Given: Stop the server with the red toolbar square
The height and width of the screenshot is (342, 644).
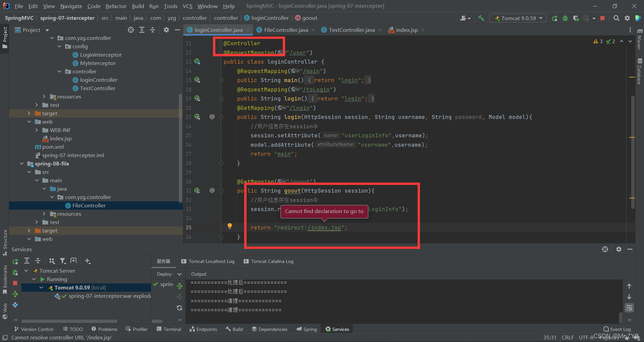Looking at the screenshot, I should click(x=602, y=18).
